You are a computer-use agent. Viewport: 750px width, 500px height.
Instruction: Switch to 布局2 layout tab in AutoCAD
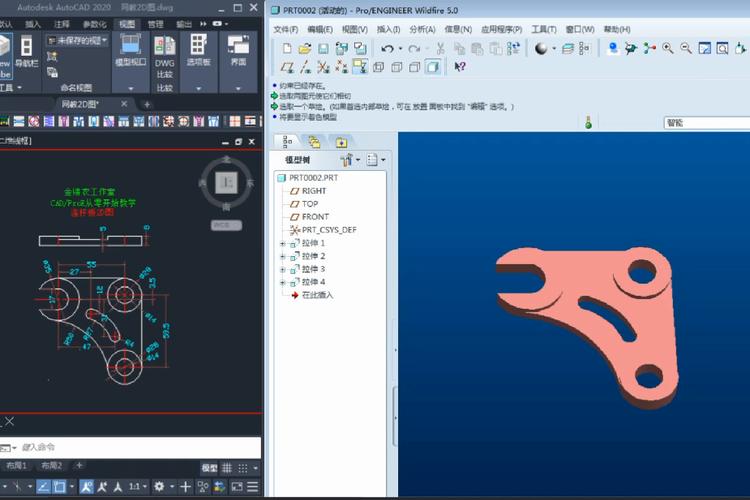point(51,465)
